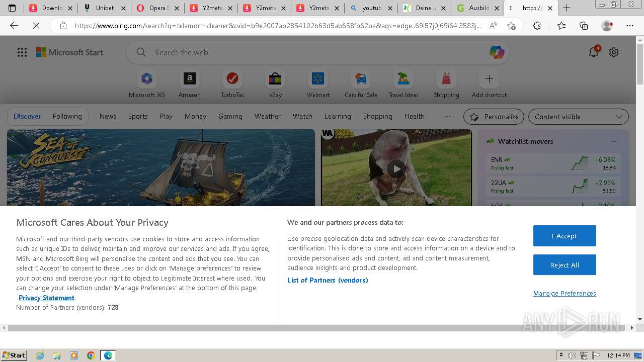The height and width of the screenshot is (362, 644).
Task: Open Chrome from the taskbar
Action: [91, 355]
